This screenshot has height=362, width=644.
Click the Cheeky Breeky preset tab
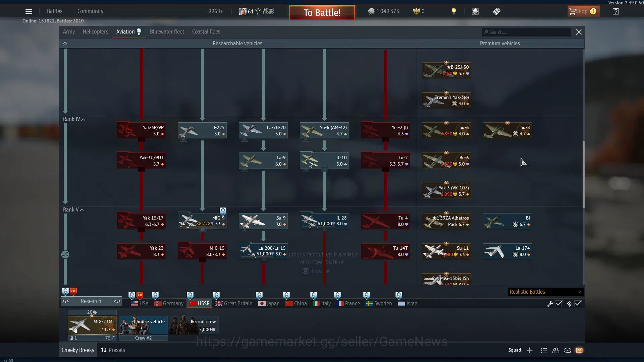[78, 350]
